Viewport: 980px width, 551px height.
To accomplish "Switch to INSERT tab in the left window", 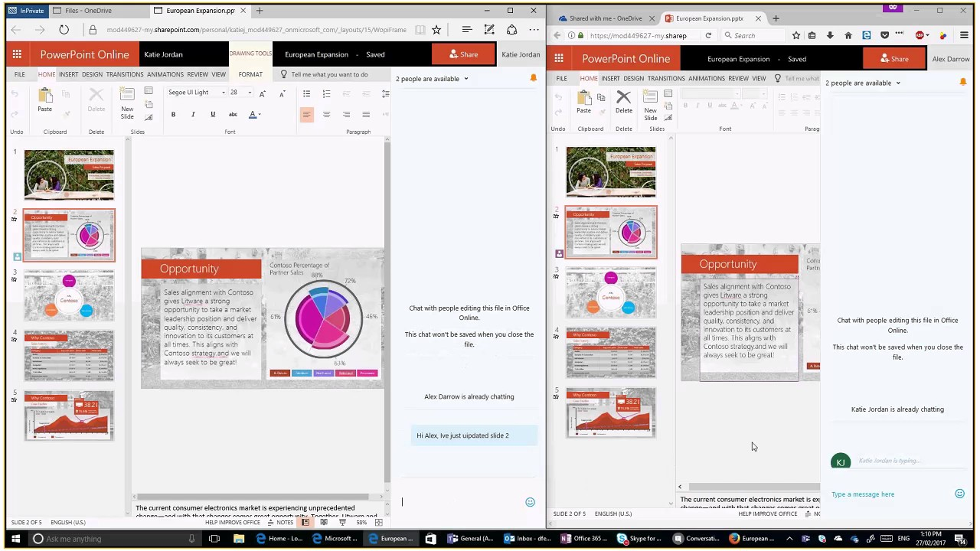I will click(68, 74).
